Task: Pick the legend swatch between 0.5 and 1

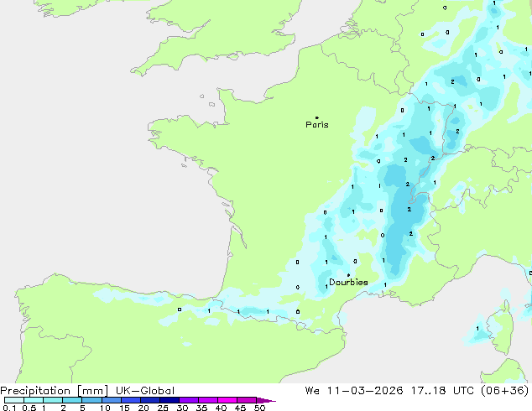Action: [x=34, y=400]
